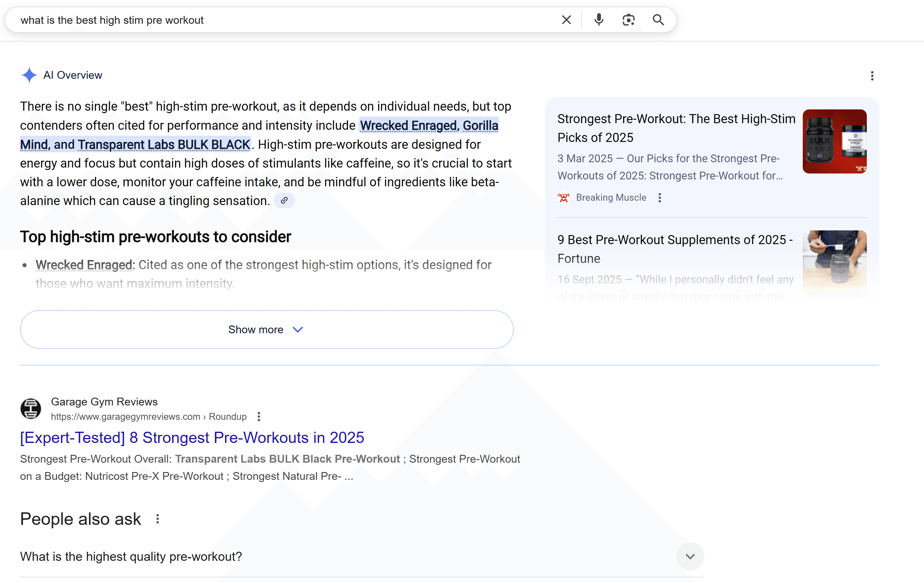The image size is (924, 583).
Task: Clear the search query with the X icon
Action: click(x=567, y=20)
